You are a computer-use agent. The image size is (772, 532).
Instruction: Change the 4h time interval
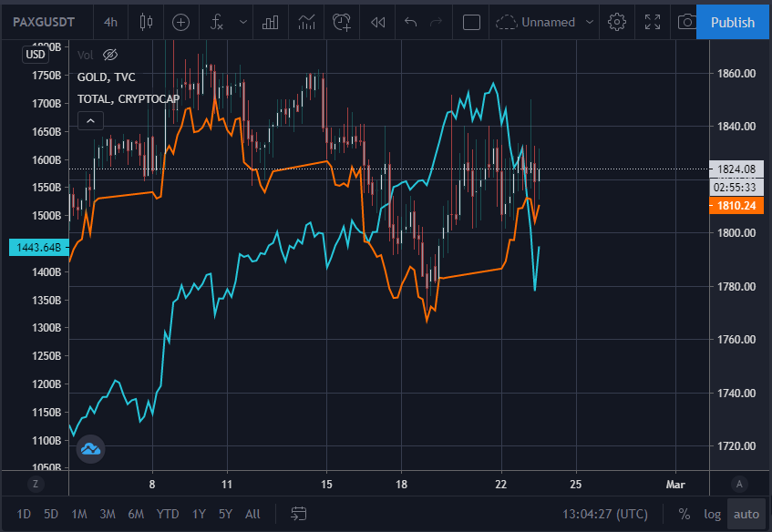111,22
